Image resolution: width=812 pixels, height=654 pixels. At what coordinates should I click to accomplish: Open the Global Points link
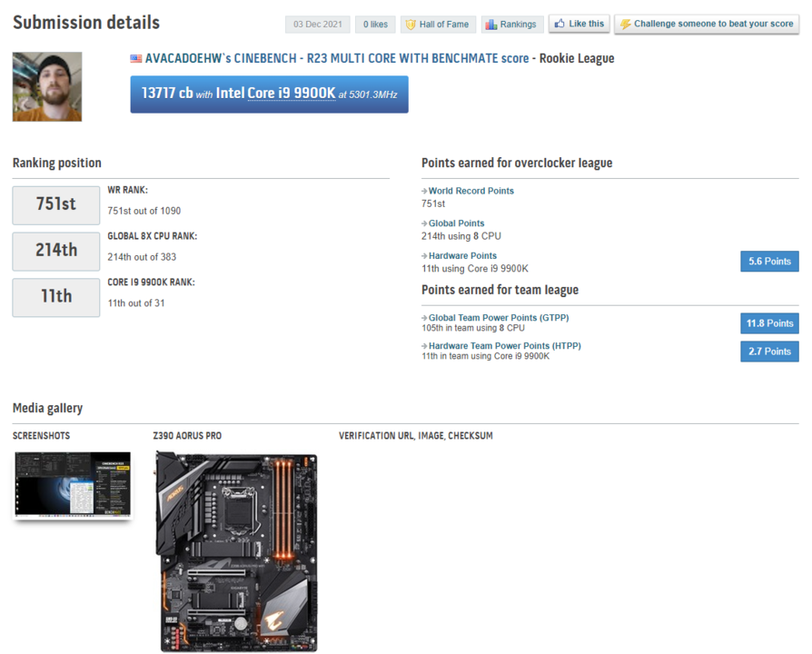coord(456,223)
